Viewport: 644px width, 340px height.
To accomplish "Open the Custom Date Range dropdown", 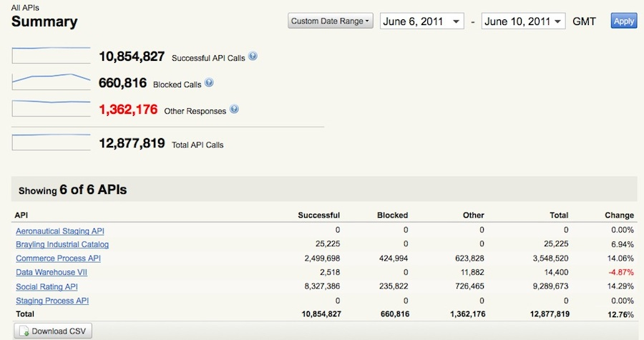I will pyautogui.click(x=330, y=21).
